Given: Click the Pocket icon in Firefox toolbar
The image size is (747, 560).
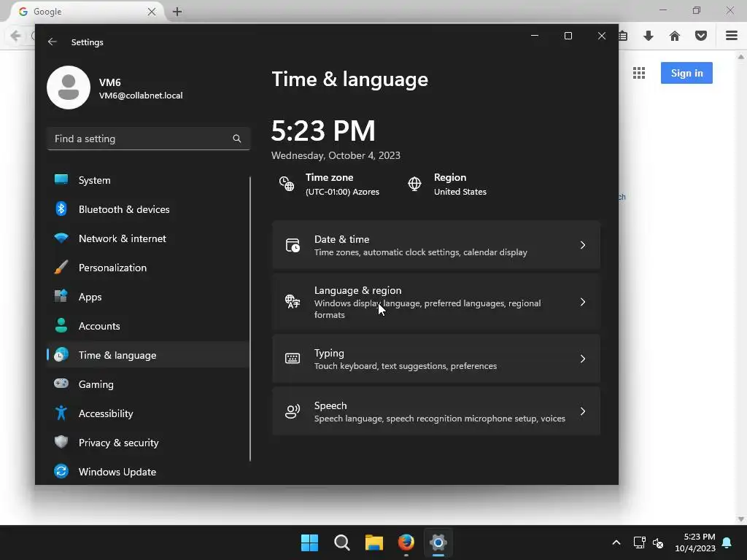Looking at the screenshot, I should pos(701,36).
